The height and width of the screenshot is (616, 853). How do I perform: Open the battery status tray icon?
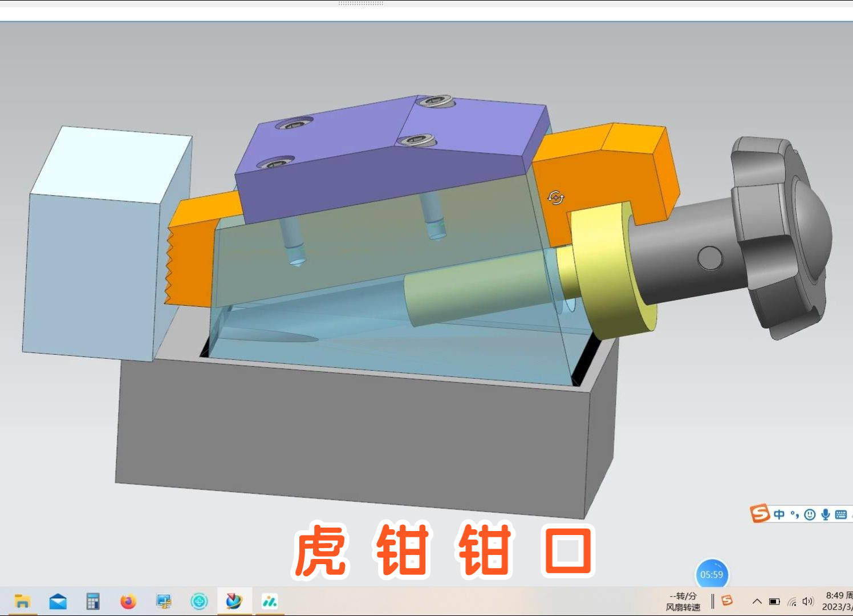tap(774, 601)
